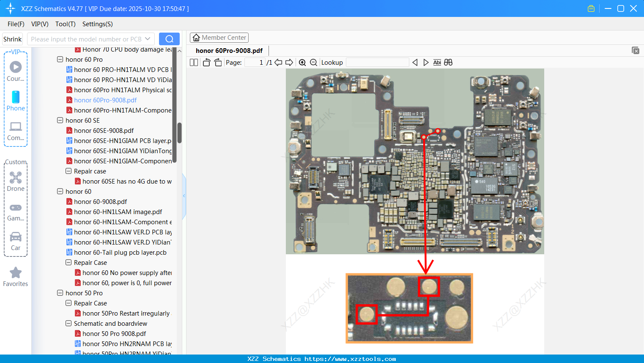Open honor 60 PRO-HN1TALM VD YiDian file

click(119, 80)
